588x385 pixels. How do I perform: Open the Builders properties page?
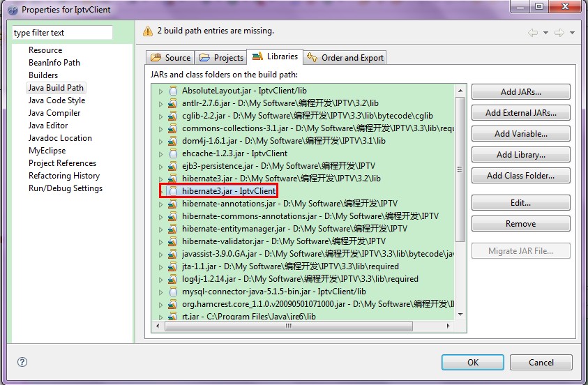pyautogui.click(x=43, y=75)
